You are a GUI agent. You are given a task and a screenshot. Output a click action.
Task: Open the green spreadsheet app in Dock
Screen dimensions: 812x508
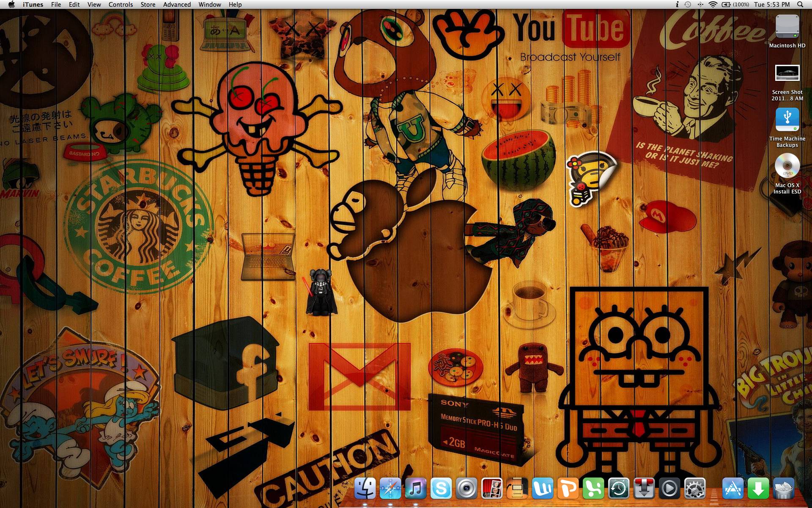(x=593, y=489)
